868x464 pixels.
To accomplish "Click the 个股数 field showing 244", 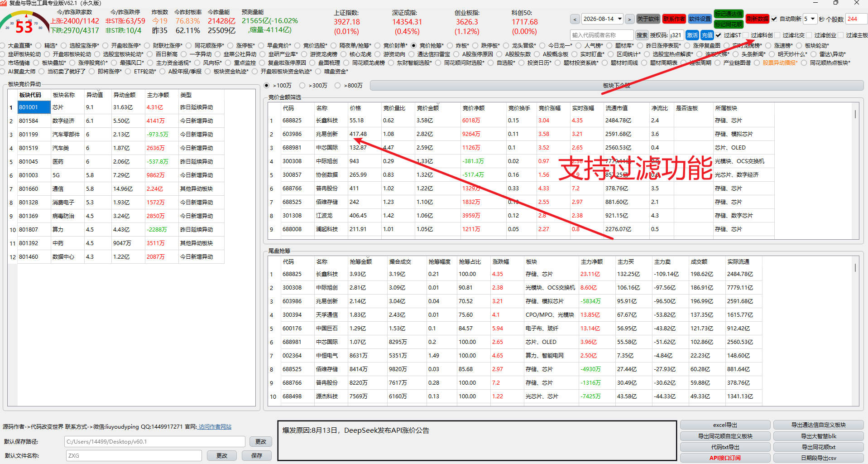I will coord(856,19).
